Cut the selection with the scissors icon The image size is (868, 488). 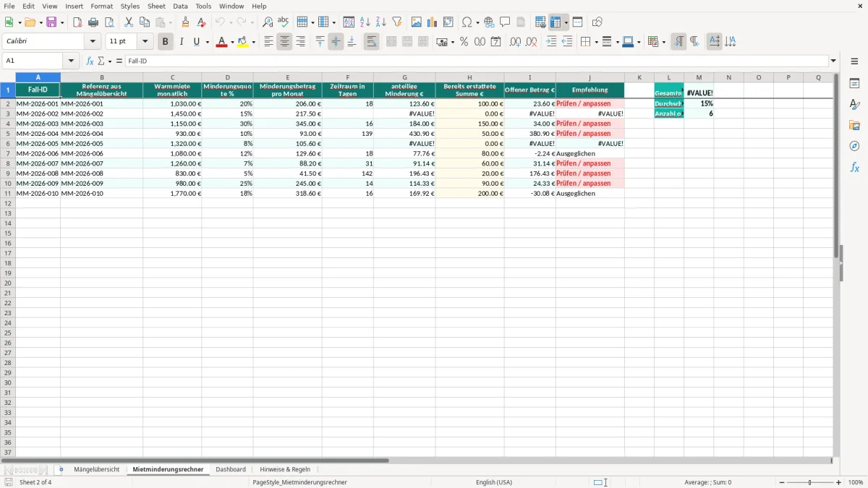click(129, 22)
